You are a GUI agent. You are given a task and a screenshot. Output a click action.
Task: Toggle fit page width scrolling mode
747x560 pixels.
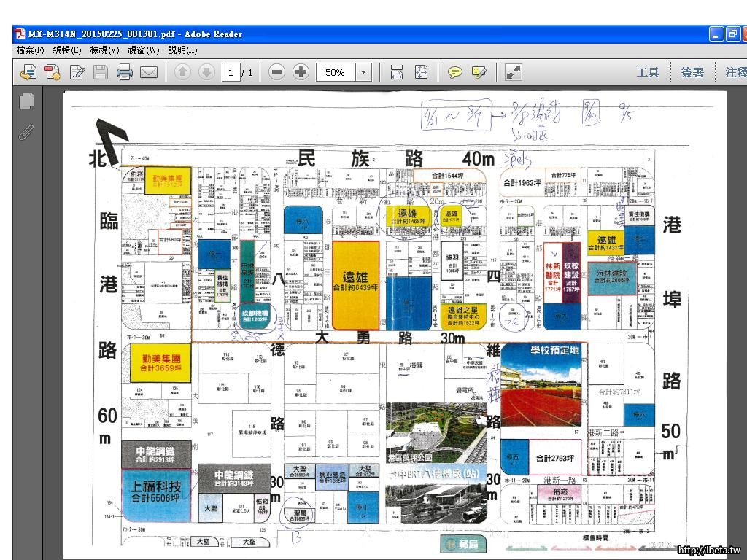click(x=397, y=72)
